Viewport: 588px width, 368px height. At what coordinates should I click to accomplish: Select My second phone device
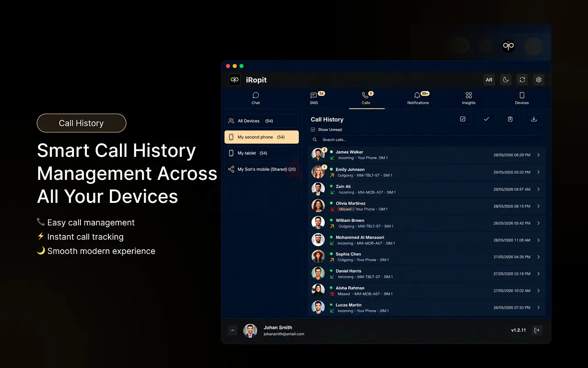pyautogui.click(x=261, y=137)
